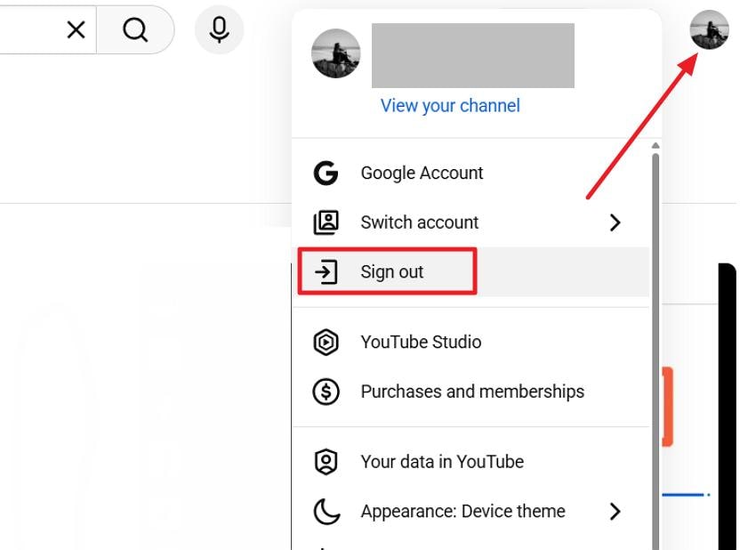The height and width of the screenshot is (550, 756).
Task: Click the Your data in YouTube shield icon
Action: (x=326, y=461)
